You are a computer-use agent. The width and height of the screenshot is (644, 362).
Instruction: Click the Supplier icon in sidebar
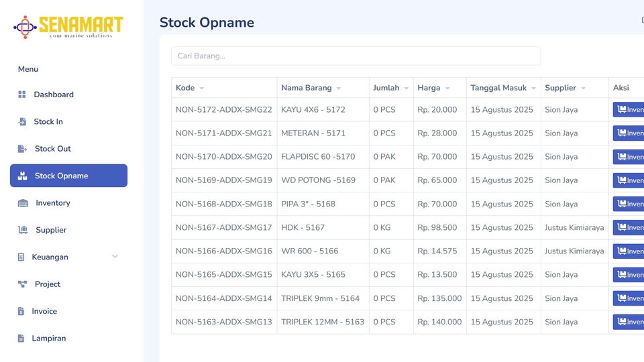point(23,230)
